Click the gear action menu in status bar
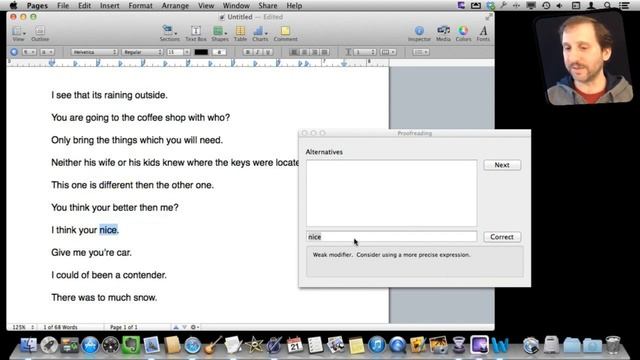 point(194,327)
